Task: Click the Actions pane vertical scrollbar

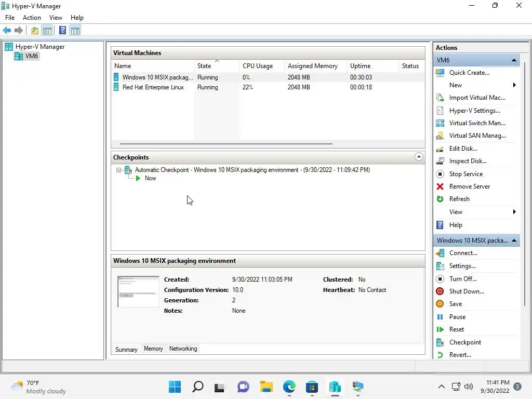Action: coord(525,183)
